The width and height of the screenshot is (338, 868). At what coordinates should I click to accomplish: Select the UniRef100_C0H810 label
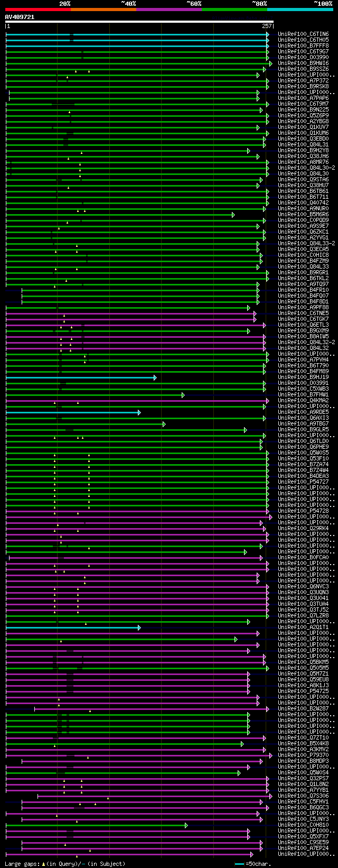303,825
